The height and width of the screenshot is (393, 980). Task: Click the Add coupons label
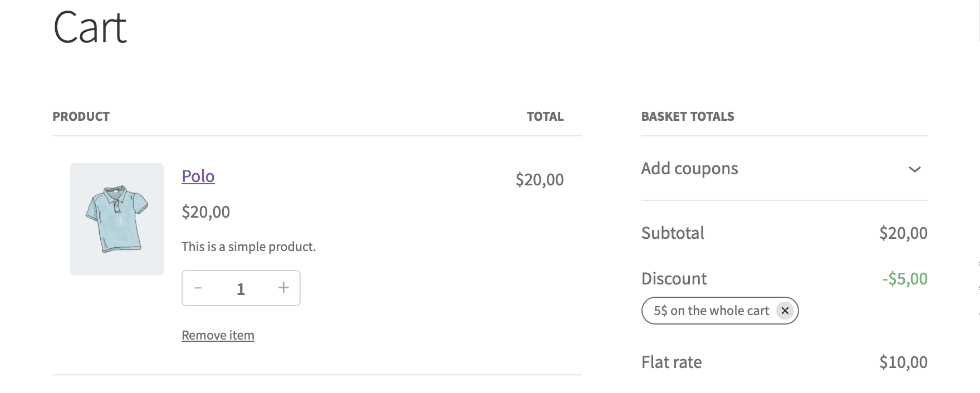tap(689, 169)
